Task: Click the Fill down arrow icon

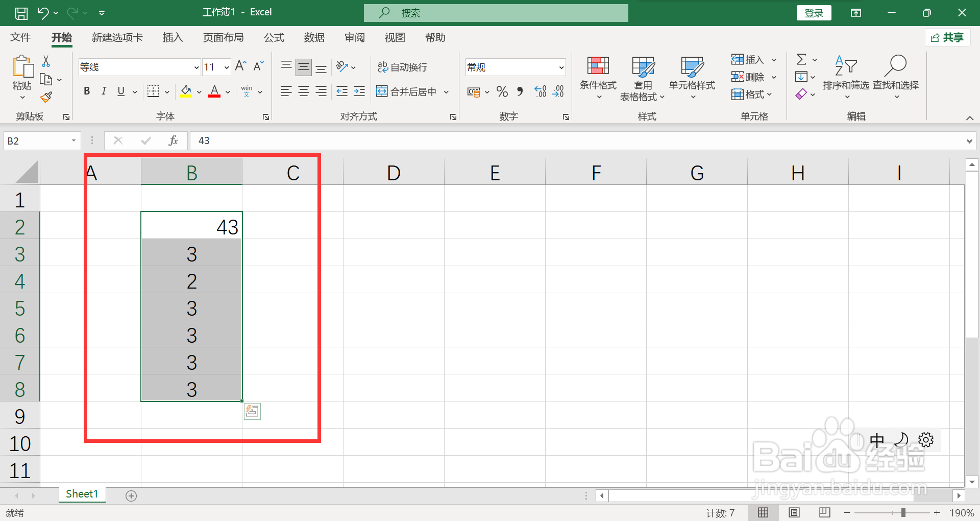Action: (801, 77)
